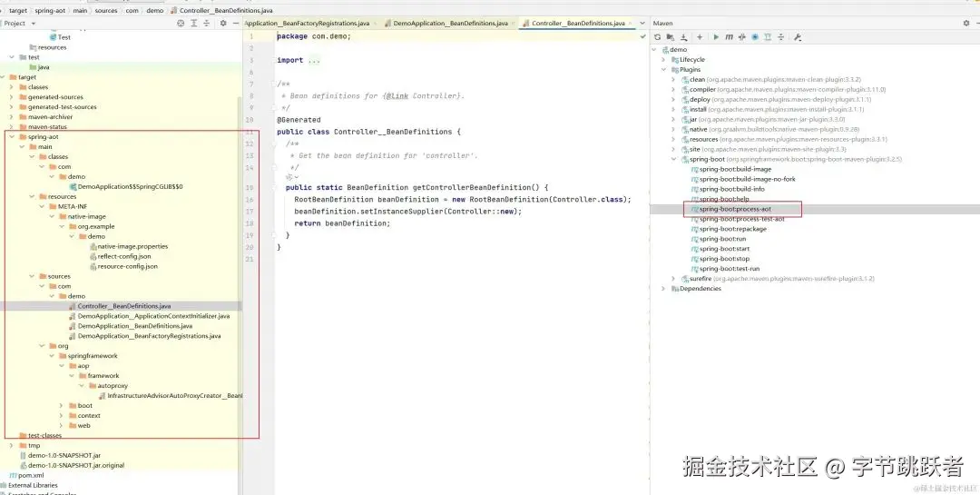
Task: Click the 'target' breadcrumb
Action: 18,11
